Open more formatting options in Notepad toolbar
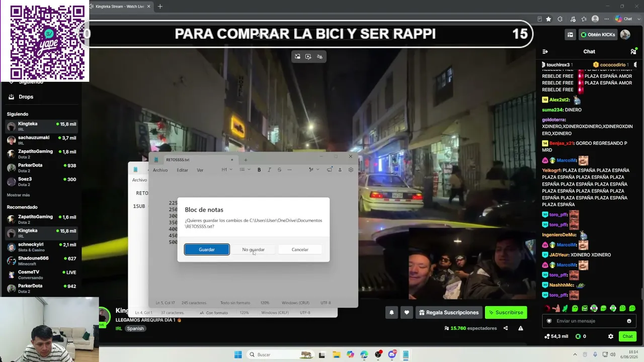This screenshot has width=644, height=362. click(289, 169)
